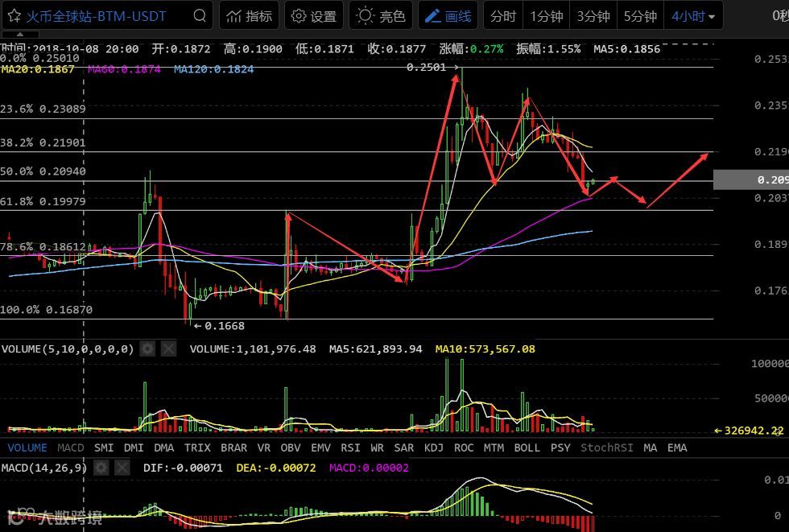Select the EMV indicator
789x532 pixels.
point(320,447)
